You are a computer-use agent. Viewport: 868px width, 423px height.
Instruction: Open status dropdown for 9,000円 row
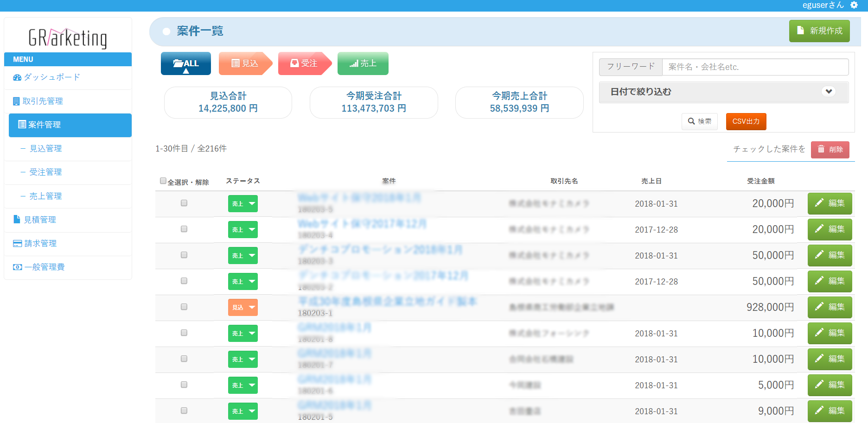(x=243, y=411)
